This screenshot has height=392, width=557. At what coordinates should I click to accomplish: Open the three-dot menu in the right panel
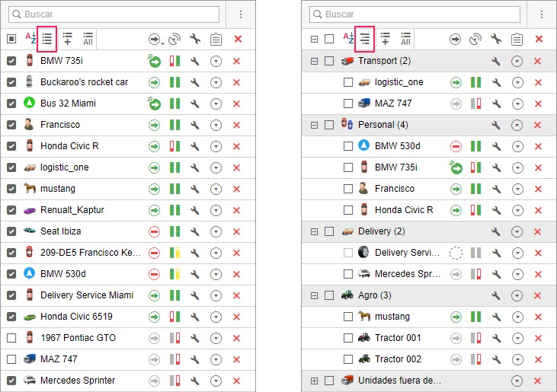pyautogui.click(x=542, y=14)
